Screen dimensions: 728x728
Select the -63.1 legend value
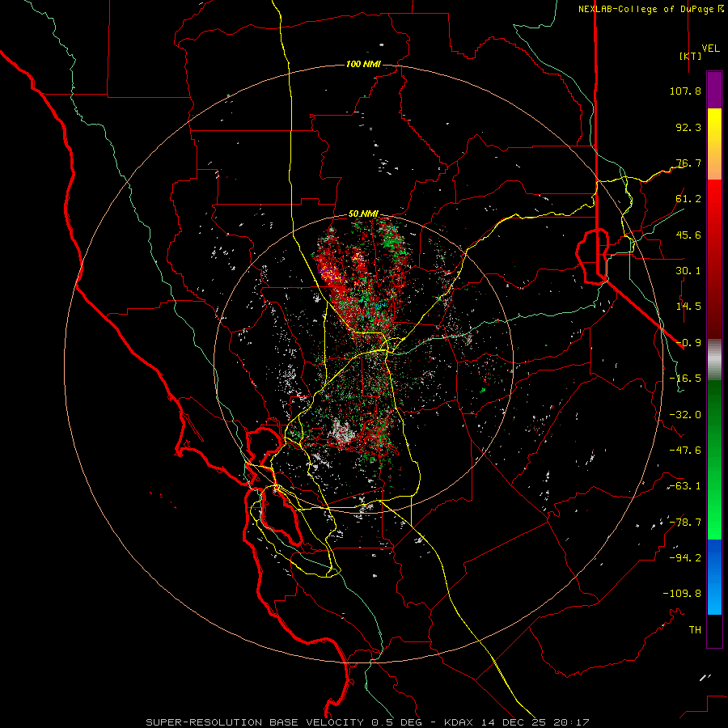click(685, 486)
